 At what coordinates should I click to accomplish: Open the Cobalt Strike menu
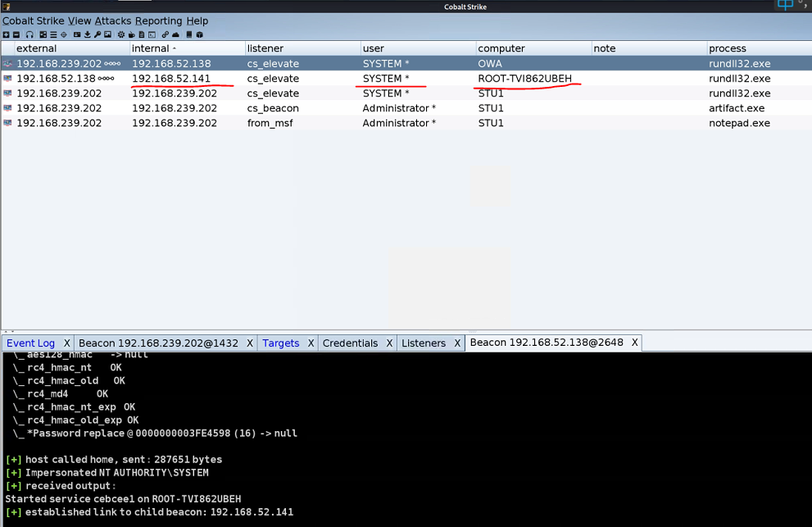[33, 20]
